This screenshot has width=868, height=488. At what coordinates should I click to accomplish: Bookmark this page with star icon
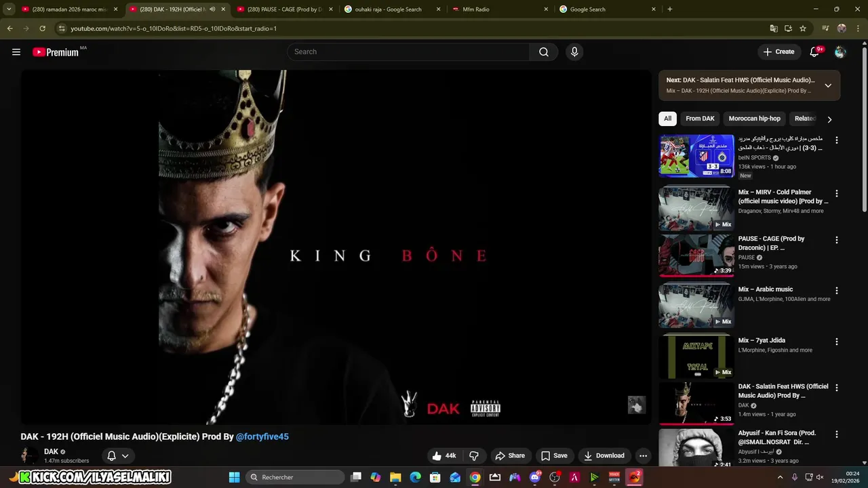[x=803, y=28]
